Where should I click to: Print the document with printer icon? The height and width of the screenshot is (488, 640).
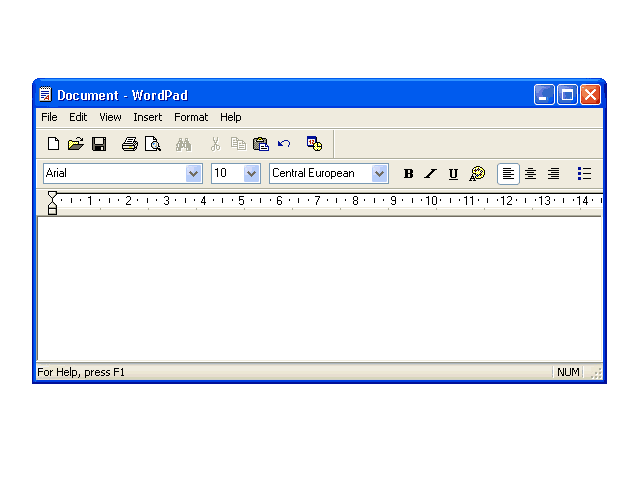[130, 144]
